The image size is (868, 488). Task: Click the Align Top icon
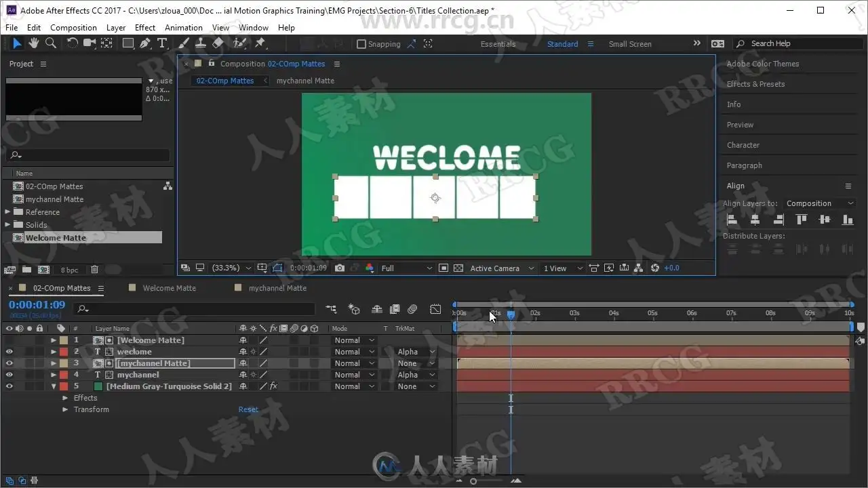(x=802, y=220)
